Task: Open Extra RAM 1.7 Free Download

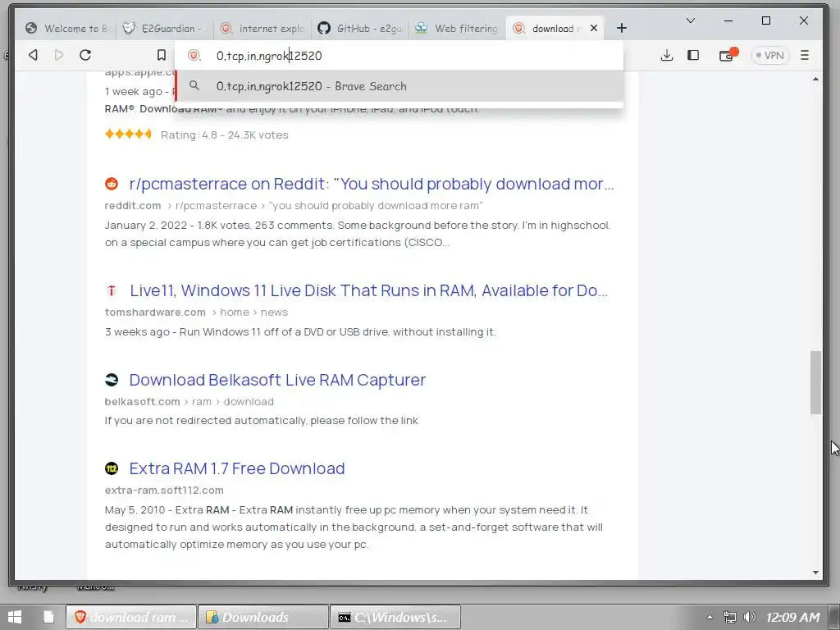Action: [237, 468]
